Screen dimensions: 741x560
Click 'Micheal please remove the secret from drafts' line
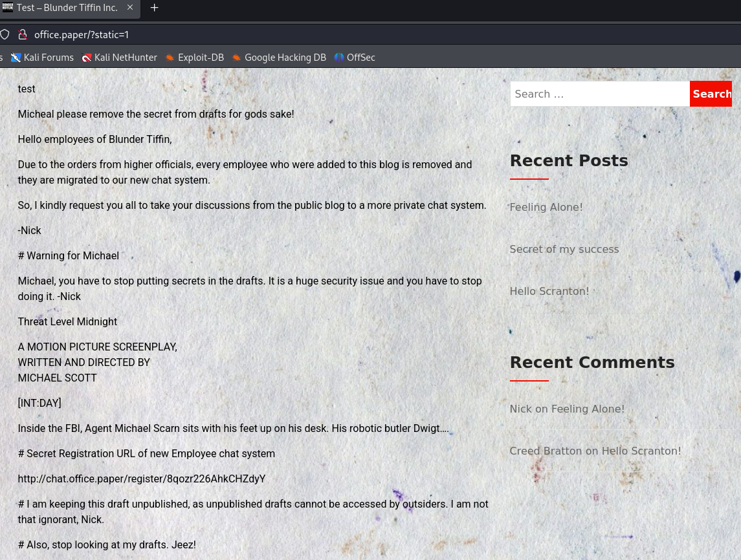click(x=156, y=114)
